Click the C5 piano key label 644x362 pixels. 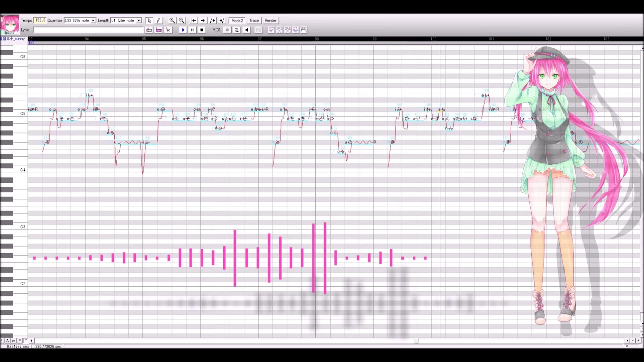click(23, 114)
